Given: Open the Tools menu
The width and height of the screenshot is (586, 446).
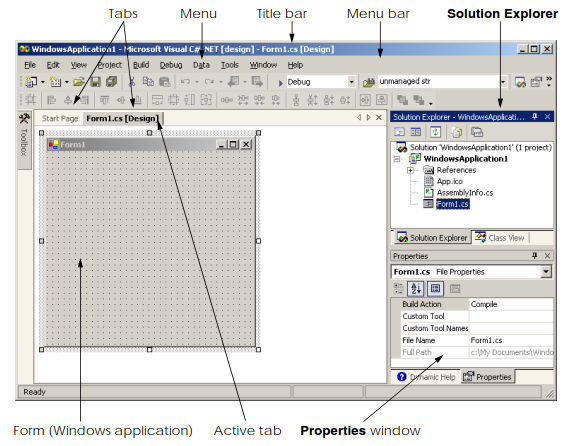Looking at the screenshot, I should pyautogui.click(x=229, y=65).
